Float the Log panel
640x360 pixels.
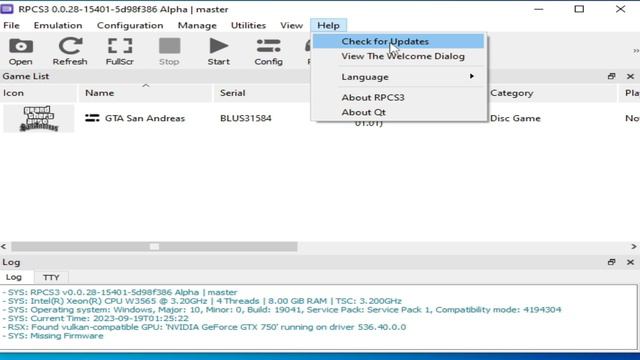click(x=611, y=262)
